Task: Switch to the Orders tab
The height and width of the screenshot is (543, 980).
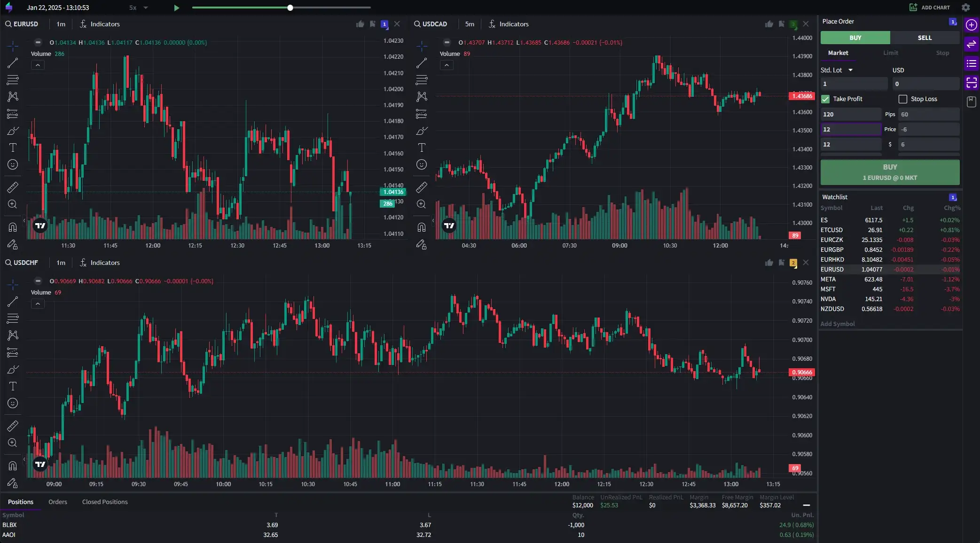Action: [x=57, y=502]
